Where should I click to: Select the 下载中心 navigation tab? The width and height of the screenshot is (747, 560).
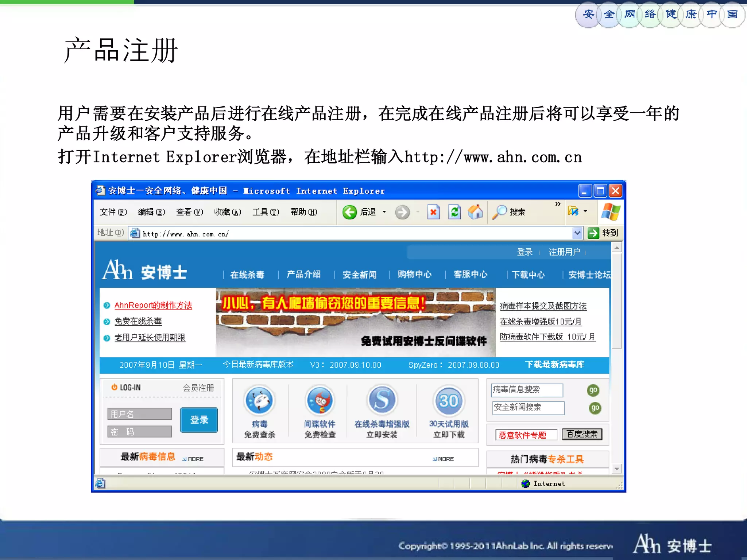pos(528,275)
